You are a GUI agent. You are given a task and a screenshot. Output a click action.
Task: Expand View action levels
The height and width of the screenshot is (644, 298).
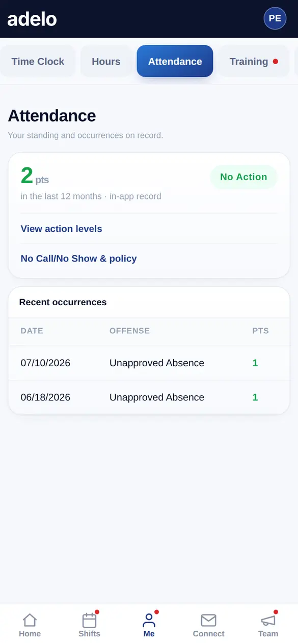149,229
